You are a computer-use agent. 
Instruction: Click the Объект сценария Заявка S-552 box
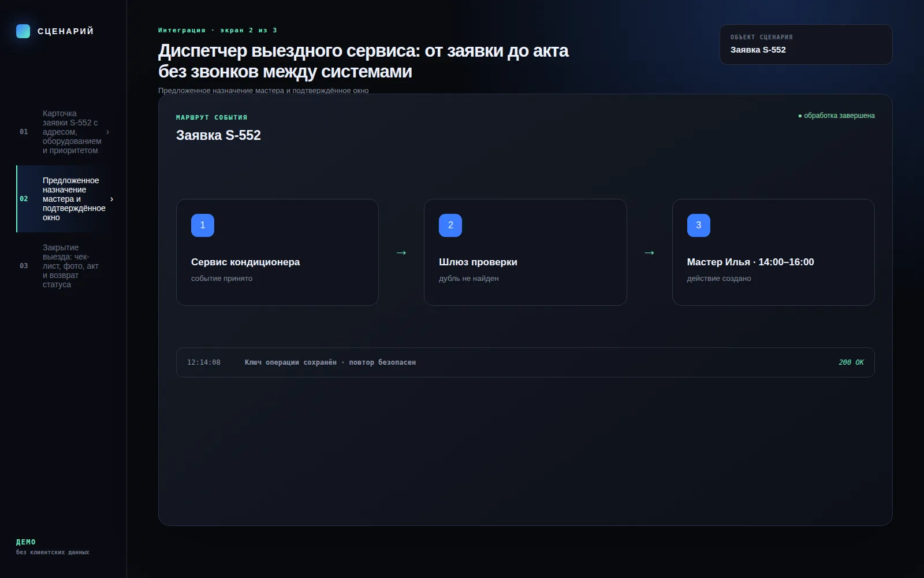click(x=806, y=45)
